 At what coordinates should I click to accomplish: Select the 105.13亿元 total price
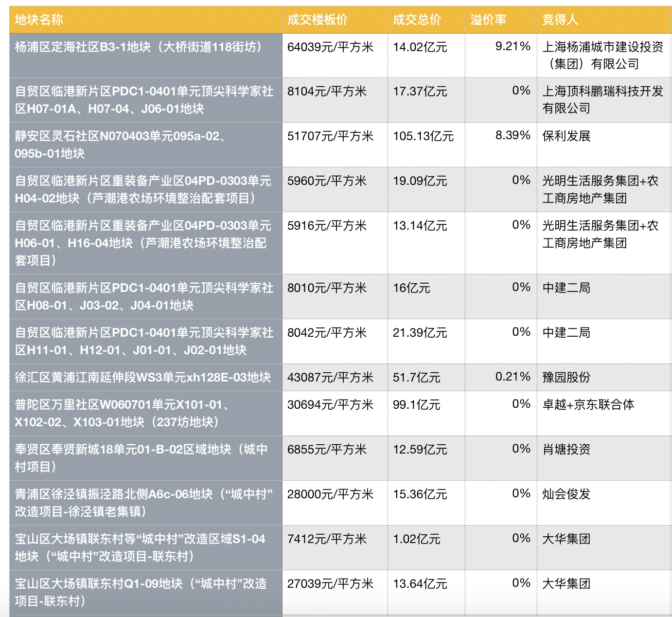tap(424, 136)
